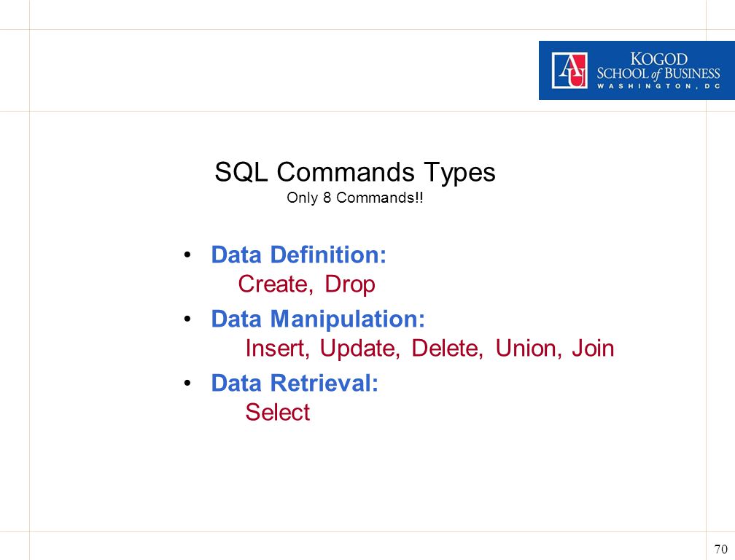This screenshot has height=560, width=735.
Task: Click the word Select
Action: tap(278, 413)
